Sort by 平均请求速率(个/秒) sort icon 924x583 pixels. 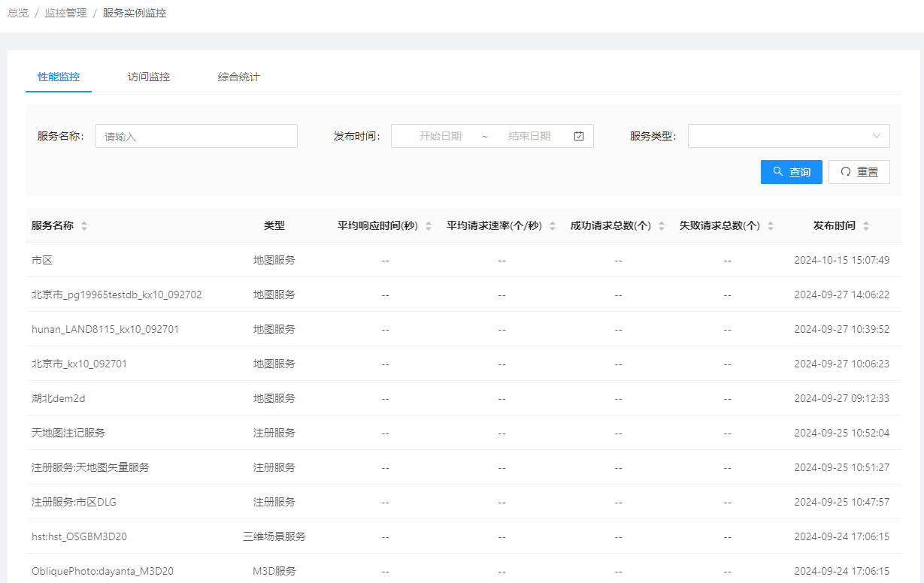553,226
